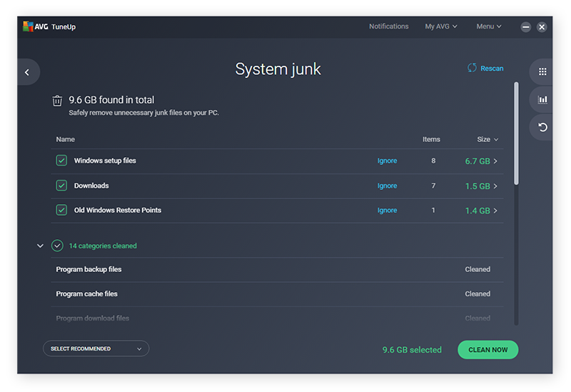The height and width of the screenshot is (392, 571).
Task: Click the back arrow icon
Action: click(27, 72)
